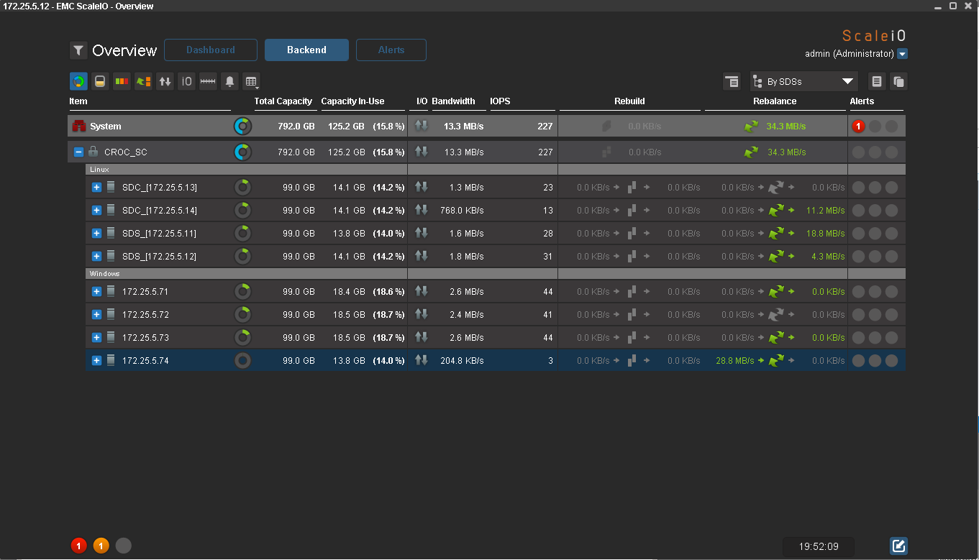979x560 pixels.
Task: Open the edit/notes icon at bottom right
Action: (898, 546)
